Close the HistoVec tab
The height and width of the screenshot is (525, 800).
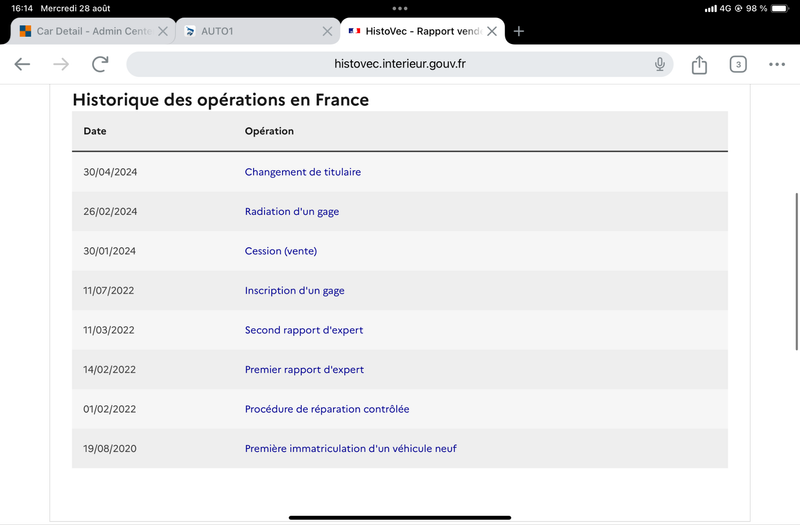click(x=492, y=31)
